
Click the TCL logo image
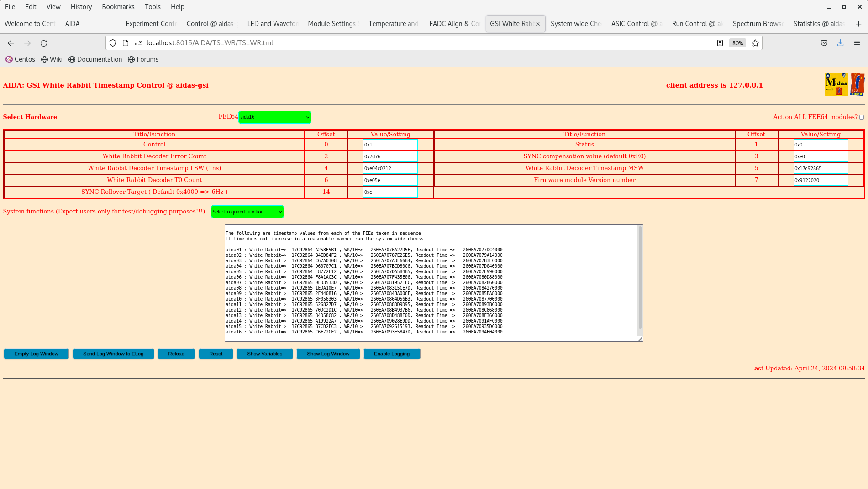pyautogui.click(x=858, y=84)
